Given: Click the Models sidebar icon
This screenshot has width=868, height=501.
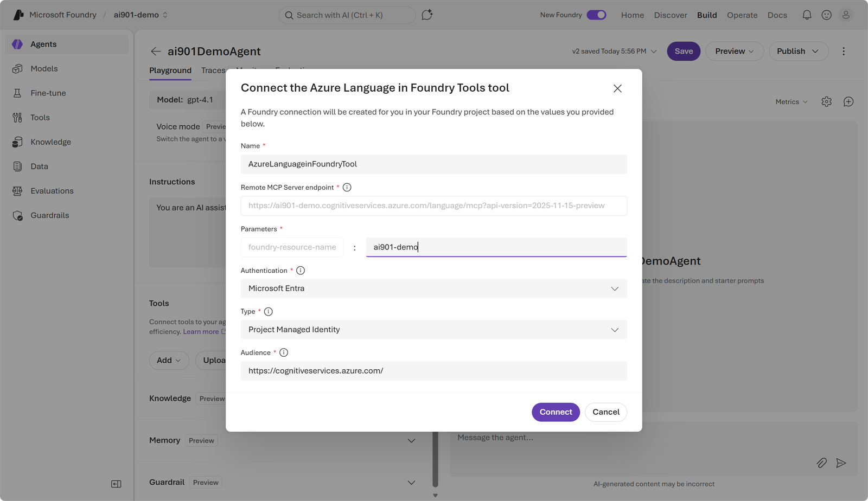Looking at the screenshot, I should point(17,69).
